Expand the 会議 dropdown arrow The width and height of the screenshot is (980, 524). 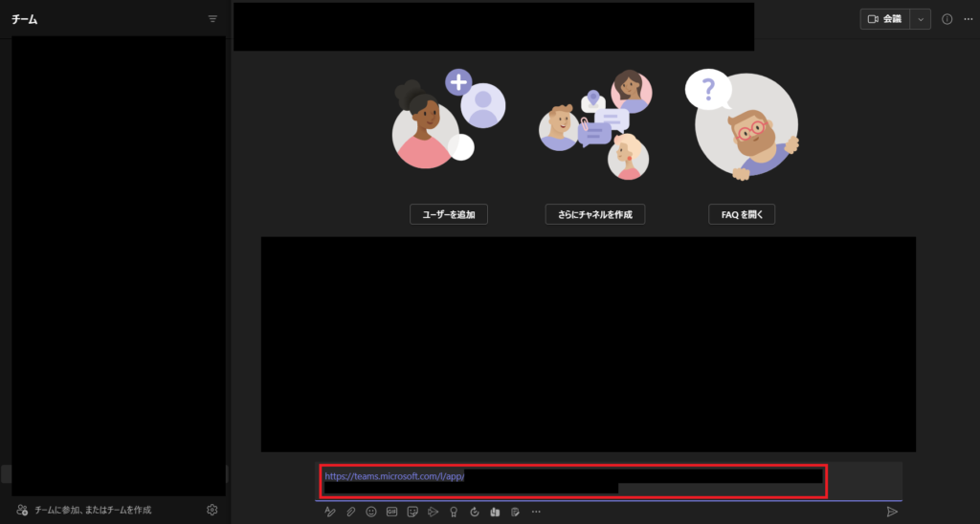pos(920,19)
